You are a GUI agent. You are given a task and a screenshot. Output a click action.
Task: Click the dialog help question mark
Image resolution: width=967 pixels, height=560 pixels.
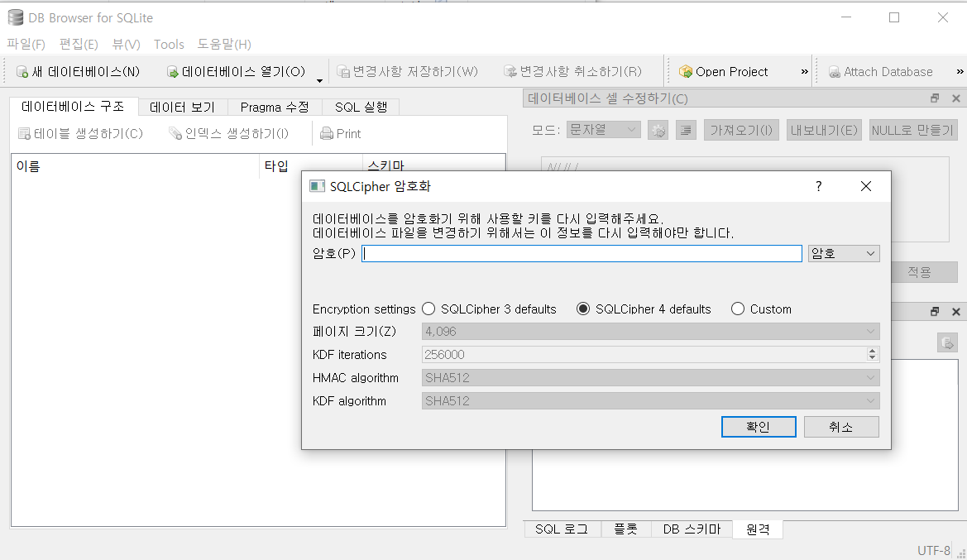click(818, 186)
